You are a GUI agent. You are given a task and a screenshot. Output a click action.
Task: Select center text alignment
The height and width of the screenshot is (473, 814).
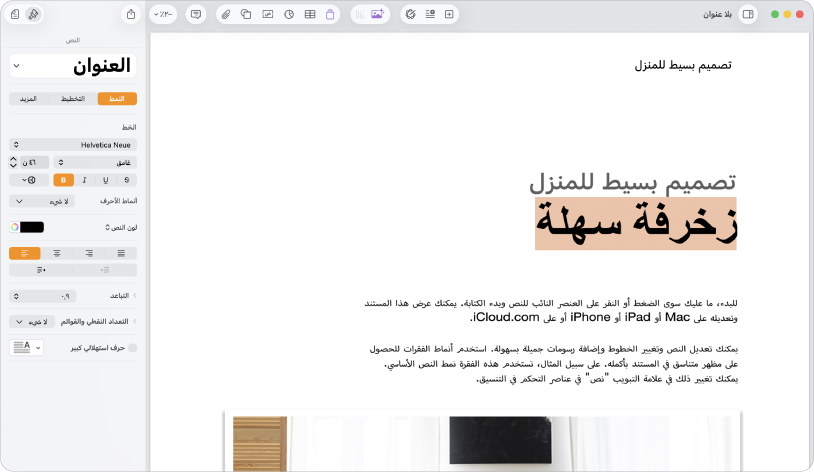(57, 253)
